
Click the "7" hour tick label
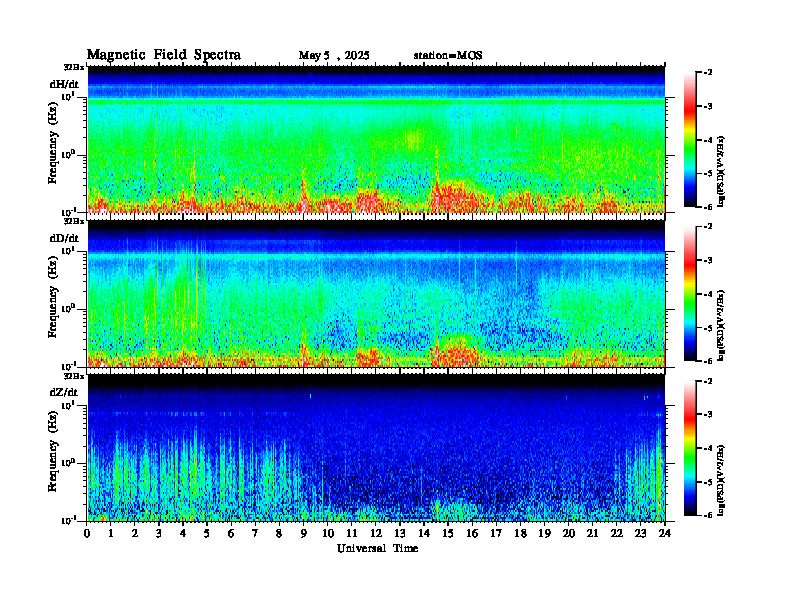(x=255, y=533)
